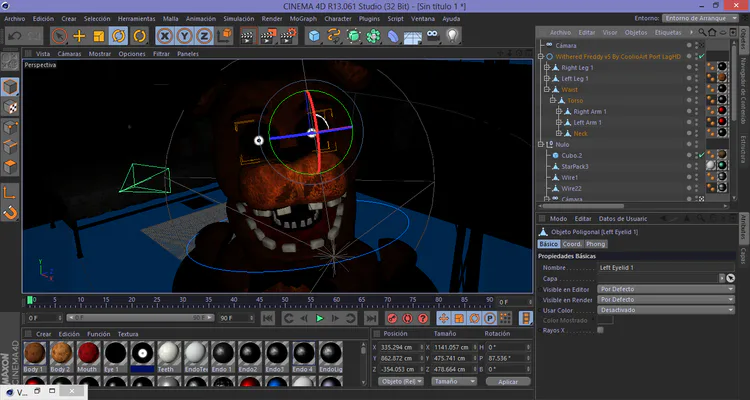Viewport: 750px width, 400px height.
Task: Open Visible en Render dropdown
Action: click(x=665, y=300)
